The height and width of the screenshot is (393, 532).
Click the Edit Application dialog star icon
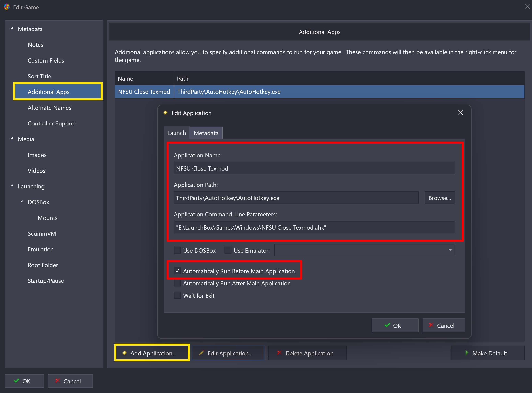coord(165,113)
